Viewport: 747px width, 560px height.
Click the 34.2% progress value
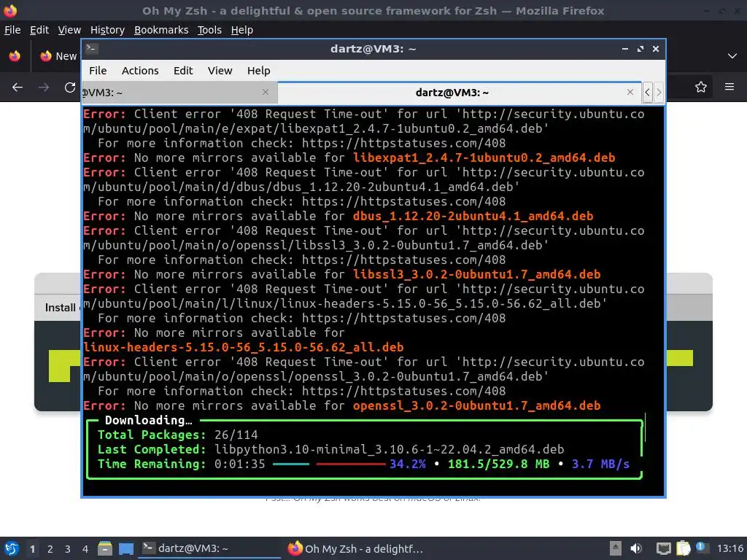tap(408, 464)
